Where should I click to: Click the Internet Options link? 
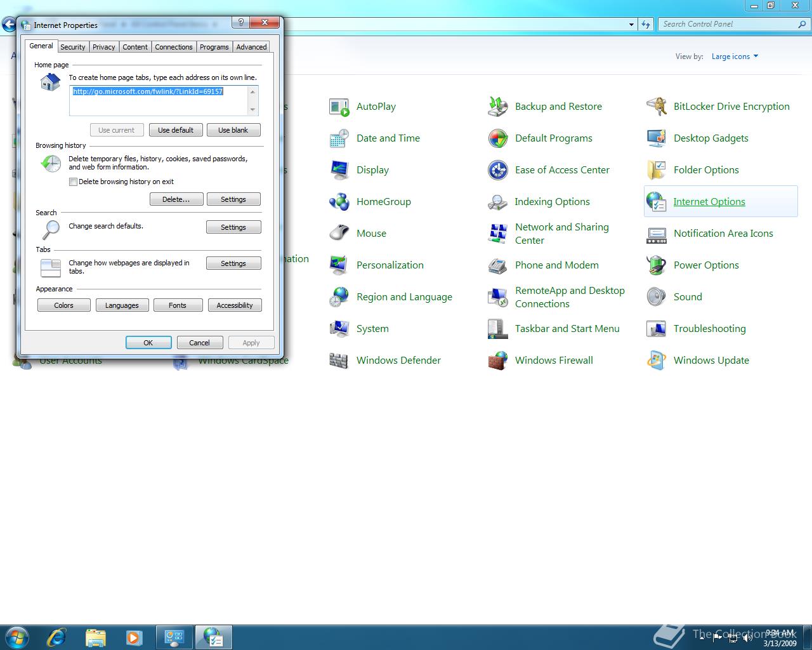click(x=709, y=202)
